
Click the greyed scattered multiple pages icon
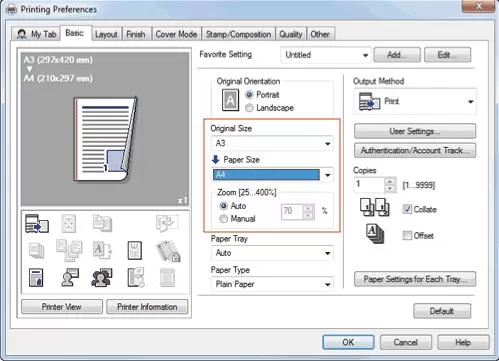pos(69,250)
